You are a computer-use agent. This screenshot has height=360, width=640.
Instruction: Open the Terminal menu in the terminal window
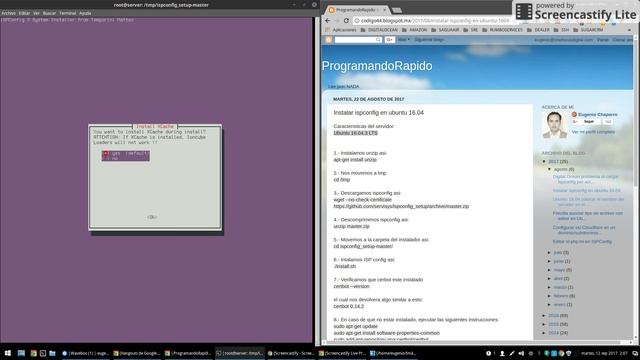point(67,13)
